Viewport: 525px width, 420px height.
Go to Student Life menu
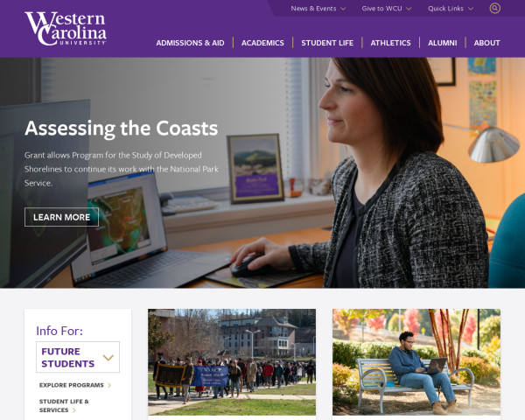(327, 43)
